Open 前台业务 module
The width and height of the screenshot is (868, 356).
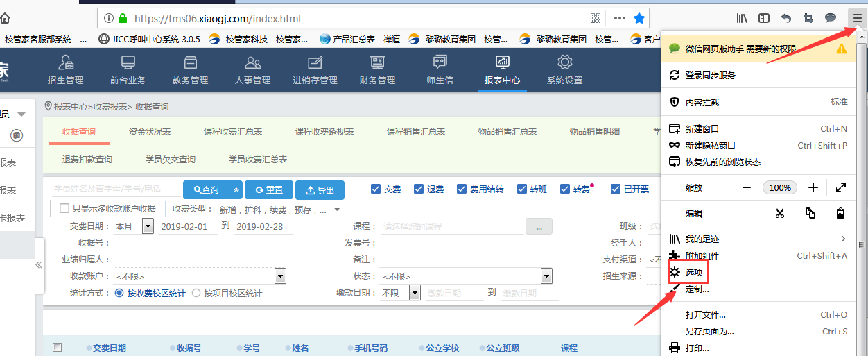[128, 70]
